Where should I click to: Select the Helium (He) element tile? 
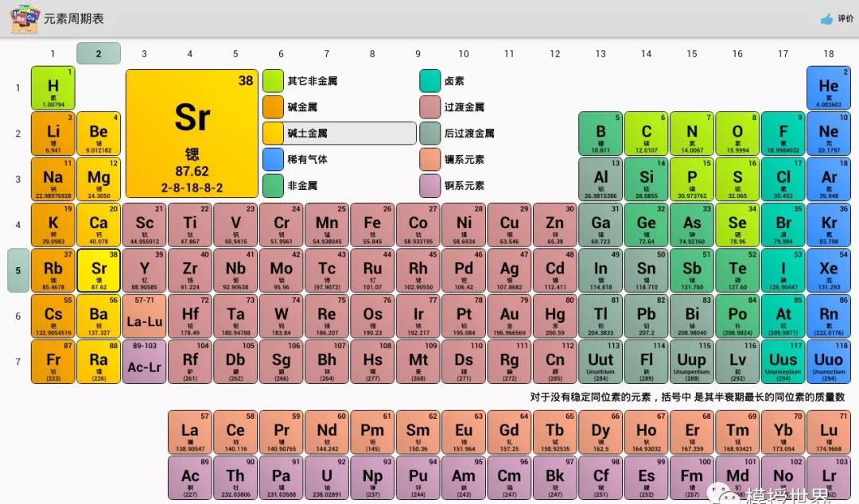828,87
